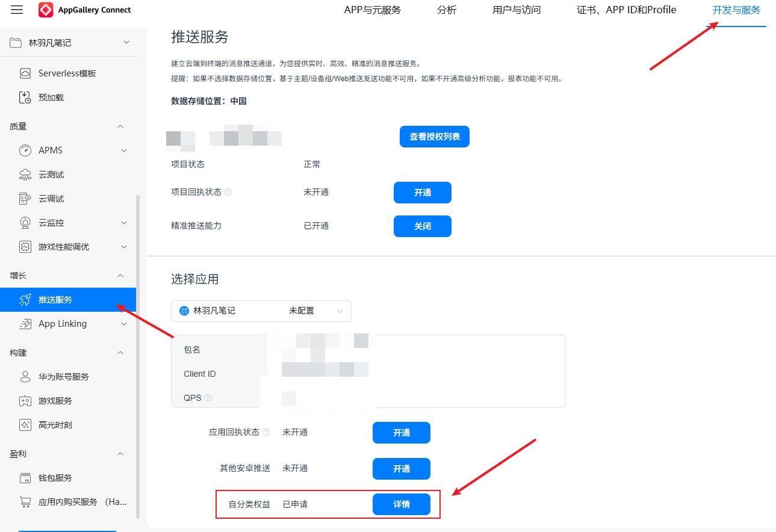Click the 游戏服务 gamepad icon
Image resolution: width=776 pixels, height=532 pixels.
pyautogui.click(x=25, y=401)
